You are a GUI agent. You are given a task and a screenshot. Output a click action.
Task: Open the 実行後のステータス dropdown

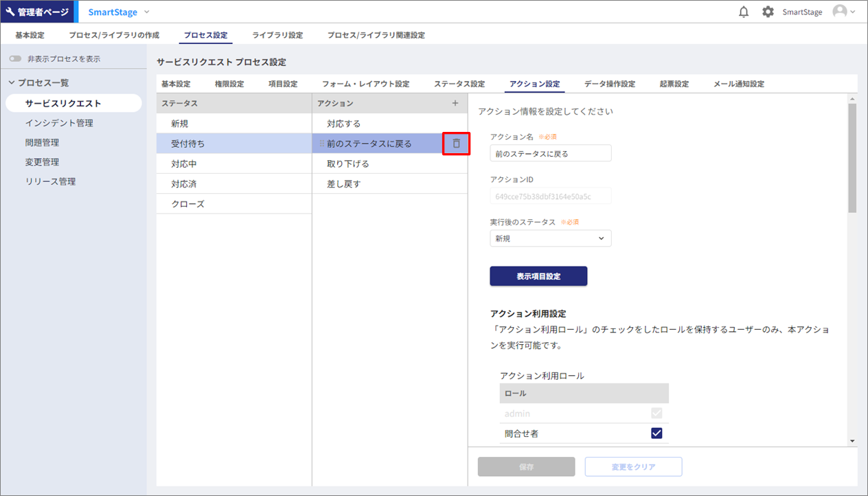[x=550, y=238]
